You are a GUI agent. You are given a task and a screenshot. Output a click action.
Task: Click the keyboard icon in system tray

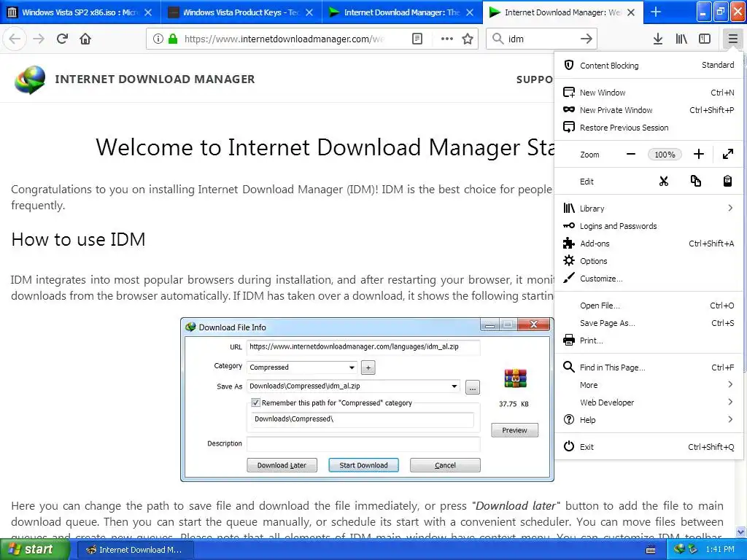coord(650,550)
